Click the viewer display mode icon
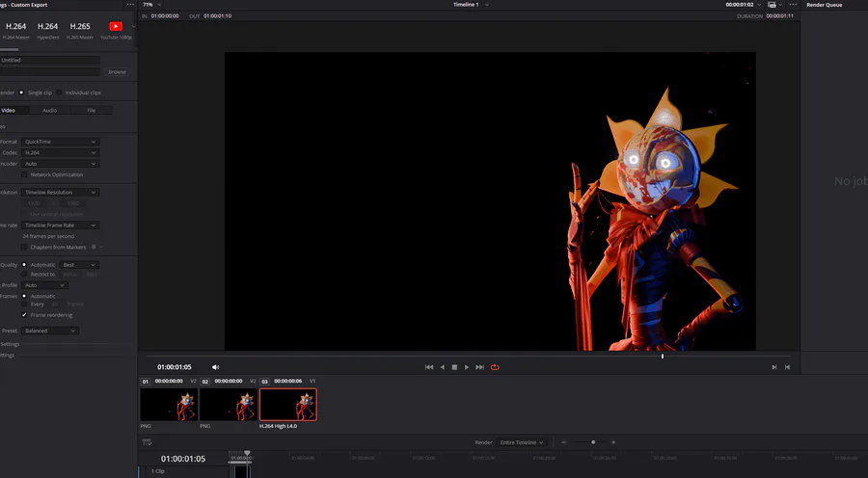 click(x=772, y=5)
